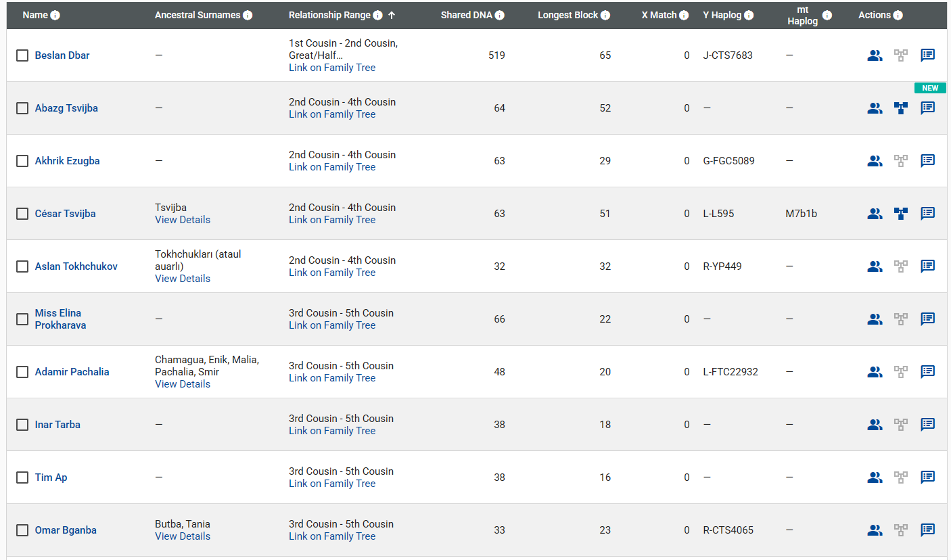Viewport: 951px width, 560px height.
Task: Show info for X Match column
Action: 684,16
